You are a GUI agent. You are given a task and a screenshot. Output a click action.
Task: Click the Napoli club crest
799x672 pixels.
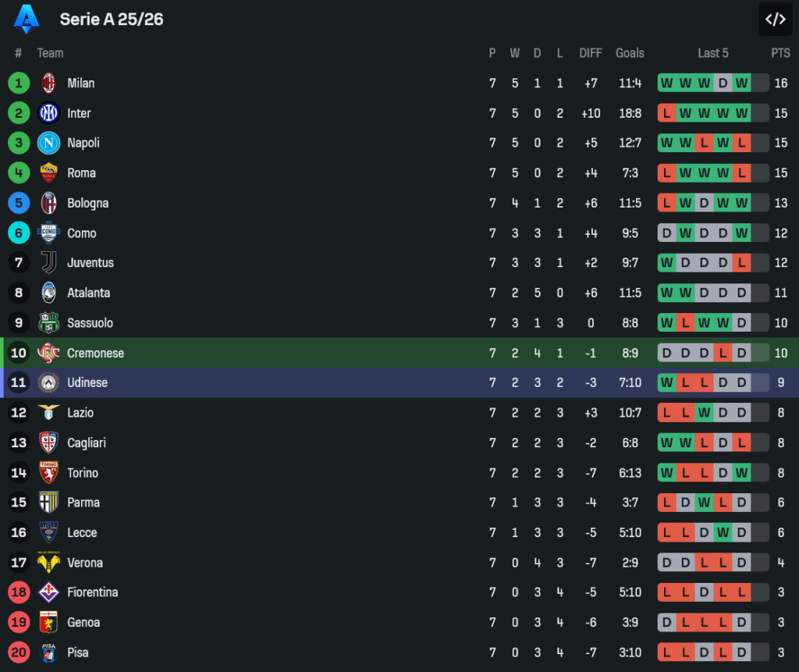point(48,143)
